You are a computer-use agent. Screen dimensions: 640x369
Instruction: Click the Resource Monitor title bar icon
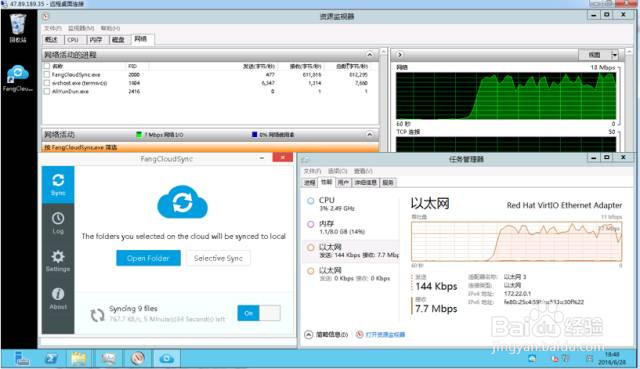45,17
